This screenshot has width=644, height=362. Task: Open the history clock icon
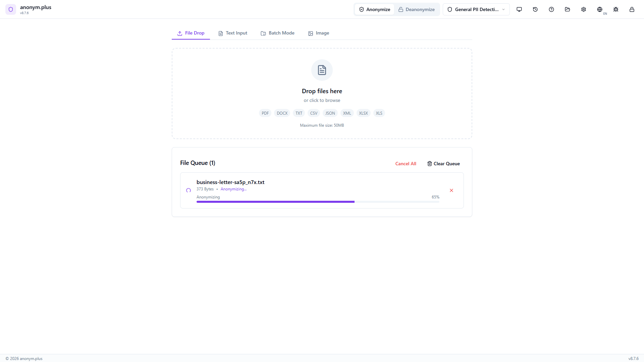535,9
